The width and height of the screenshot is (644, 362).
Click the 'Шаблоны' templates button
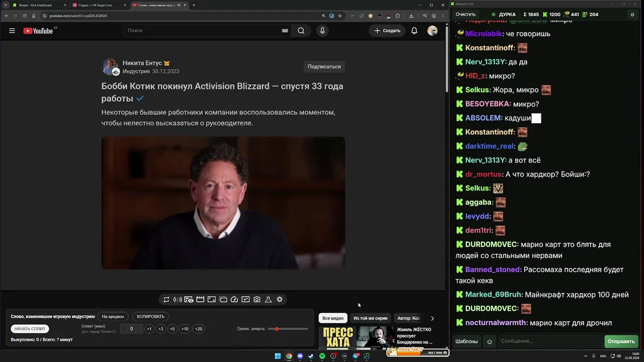point(466,341)
